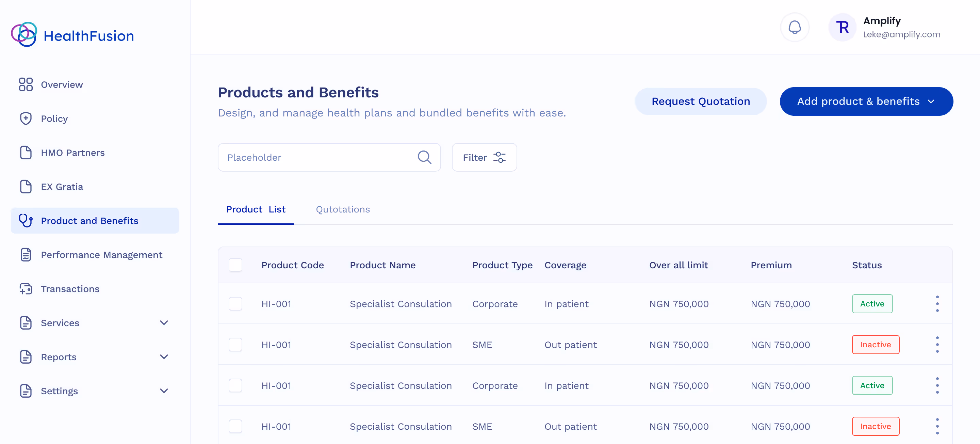
Task: Open Add product & benefits dropdown
Action: 866,101
